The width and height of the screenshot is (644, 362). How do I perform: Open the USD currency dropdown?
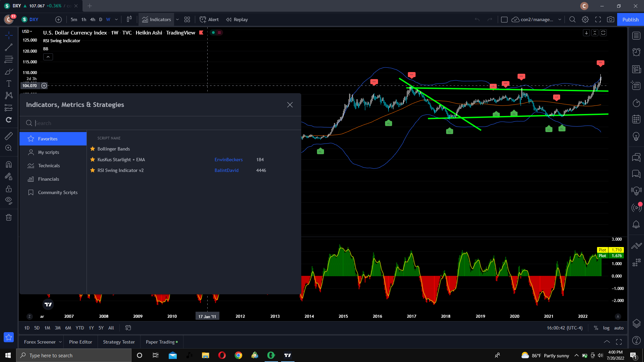tap(27, 32)
